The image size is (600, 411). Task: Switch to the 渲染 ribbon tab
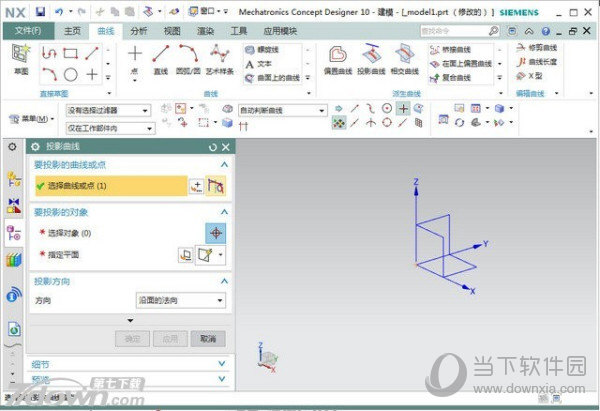click(205, 31)
